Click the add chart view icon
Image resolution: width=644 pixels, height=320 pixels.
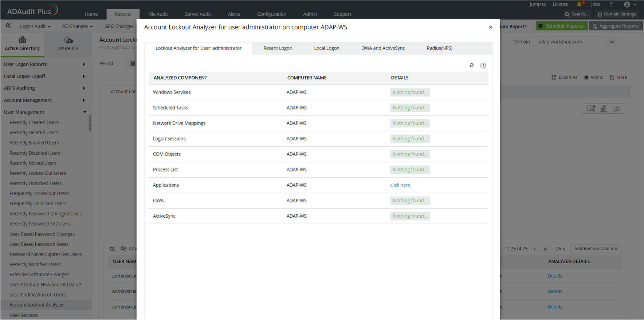click(592, 109)
